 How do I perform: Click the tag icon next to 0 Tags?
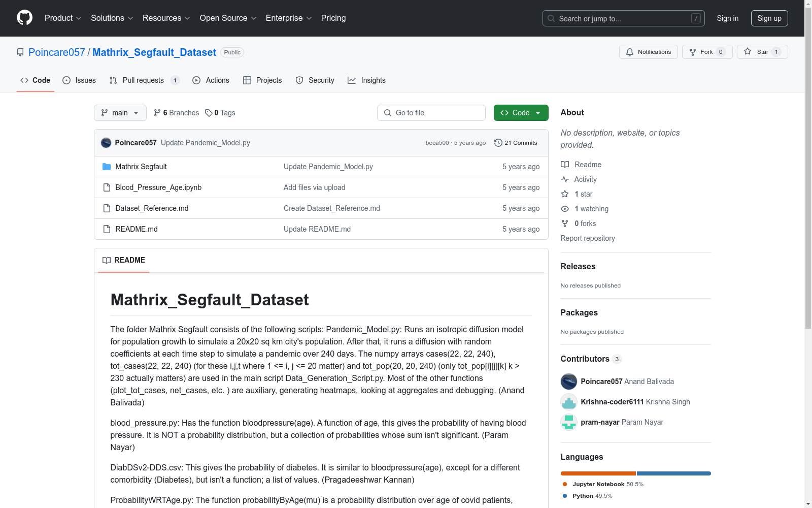point(209,113)
